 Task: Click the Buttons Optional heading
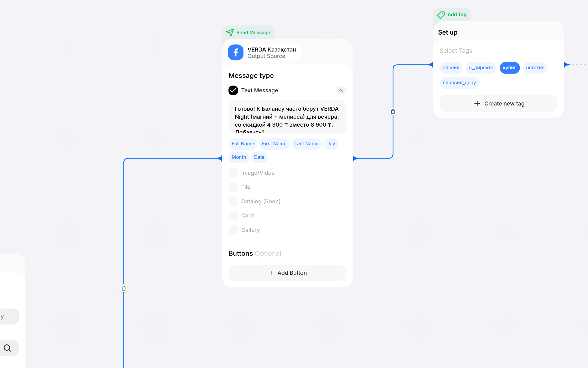[254, 254]
